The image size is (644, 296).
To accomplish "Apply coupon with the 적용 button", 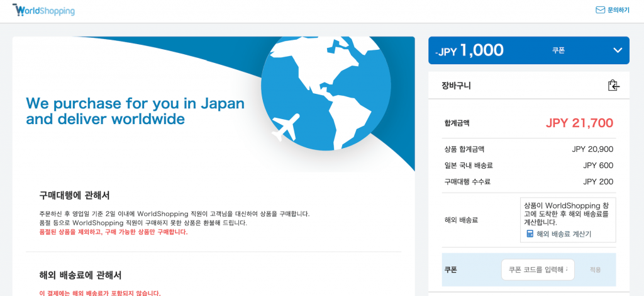I will [595, 270].
